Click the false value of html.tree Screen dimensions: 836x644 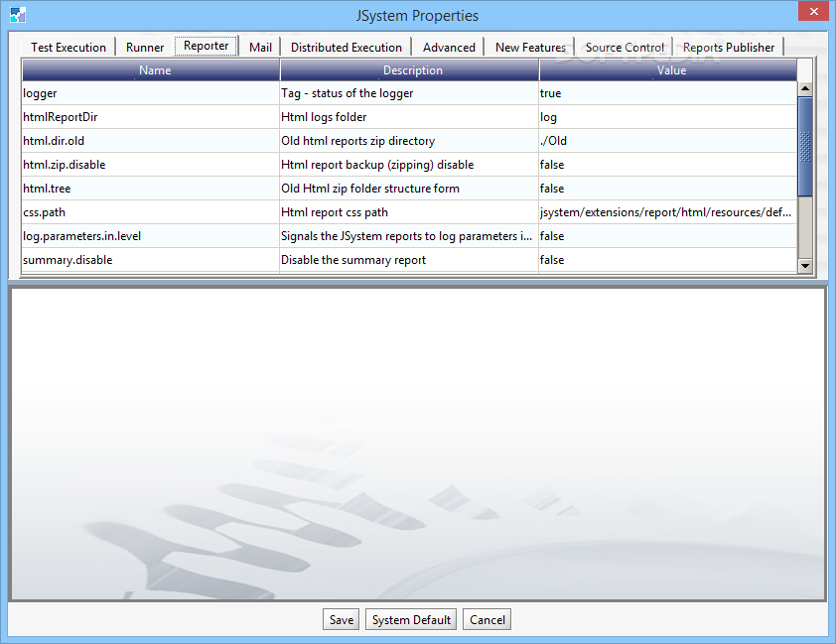pyautogui.click(x=668, y=189)
